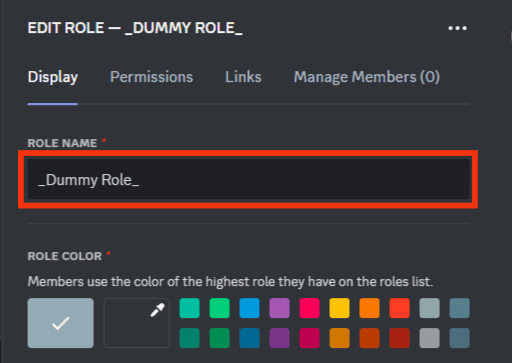This screenshot has width=512, height=363.
Task: Choose the dark magenta swatch in bottom row
Action: [310, 338]
